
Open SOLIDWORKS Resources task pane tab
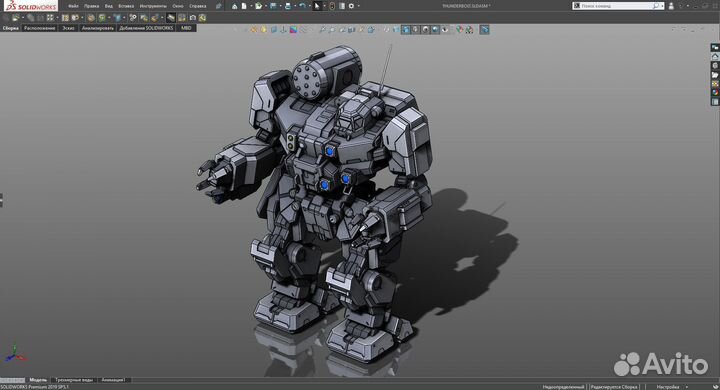[x=715, y=47]
